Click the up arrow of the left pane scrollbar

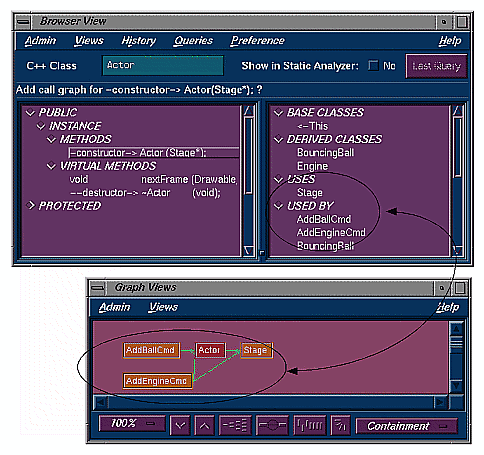[x=248, y=111]
